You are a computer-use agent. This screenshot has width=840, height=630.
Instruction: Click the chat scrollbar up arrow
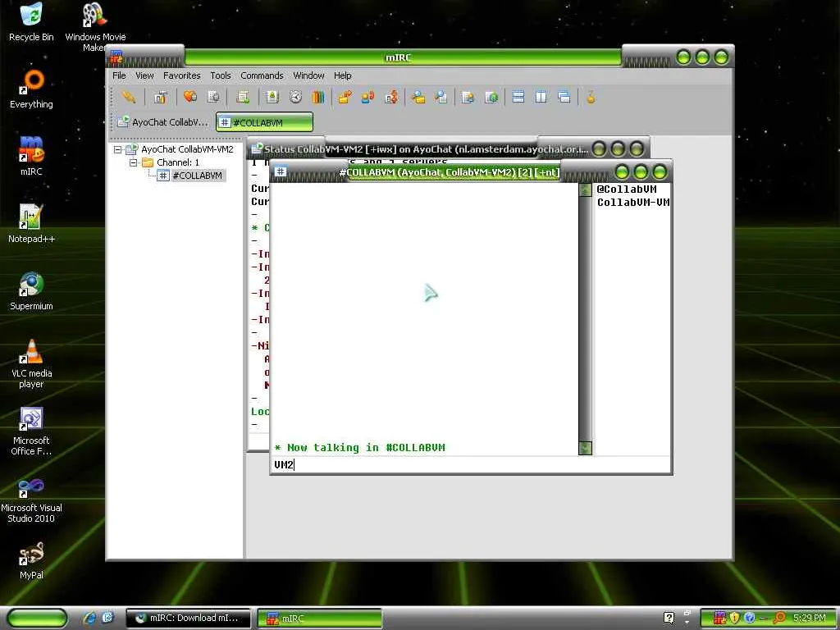click(585, 190)
